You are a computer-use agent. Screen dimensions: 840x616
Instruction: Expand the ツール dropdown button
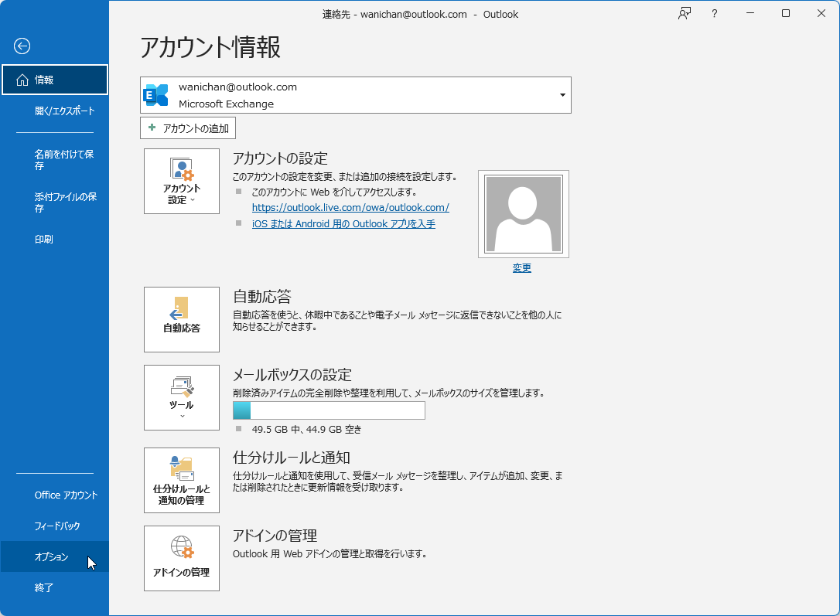click(182, 397)
